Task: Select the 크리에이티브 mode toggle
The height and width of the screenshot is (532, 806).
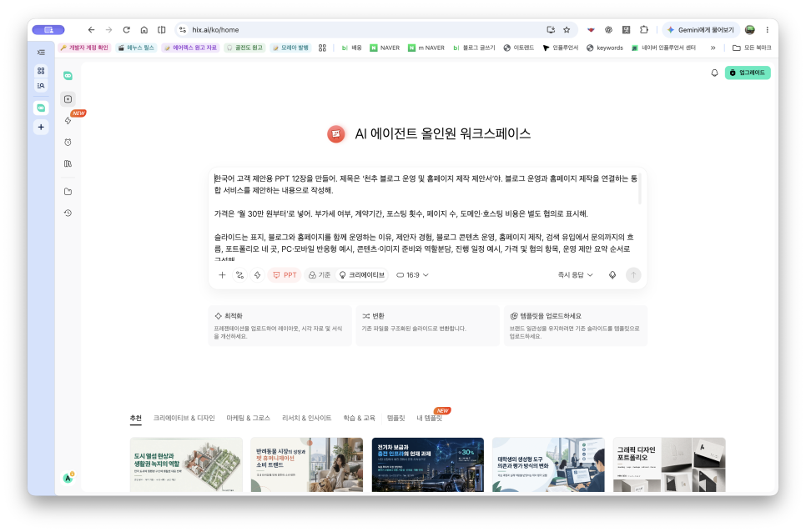Action: (x=362, y=275)
